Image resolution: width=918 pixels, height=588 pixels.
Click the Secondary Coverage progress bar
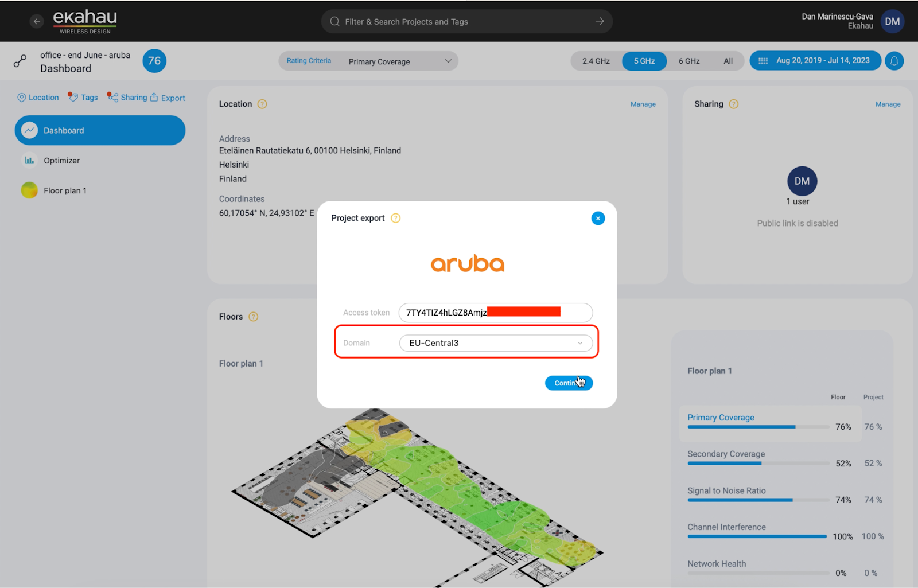click(758, 464)
